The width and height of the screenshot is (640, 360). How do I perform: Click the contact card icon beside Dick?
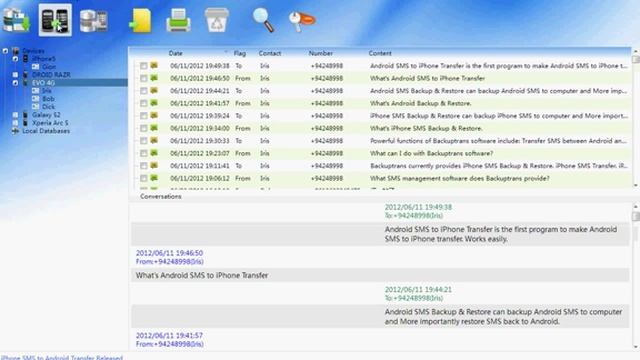pyautogui.click(x=36, y=107)
